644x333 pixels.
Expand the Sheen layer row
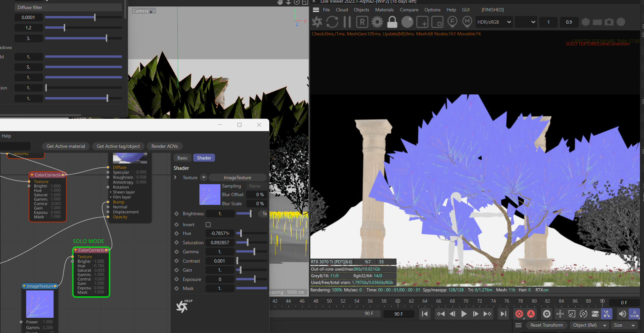tap(122, 192)
